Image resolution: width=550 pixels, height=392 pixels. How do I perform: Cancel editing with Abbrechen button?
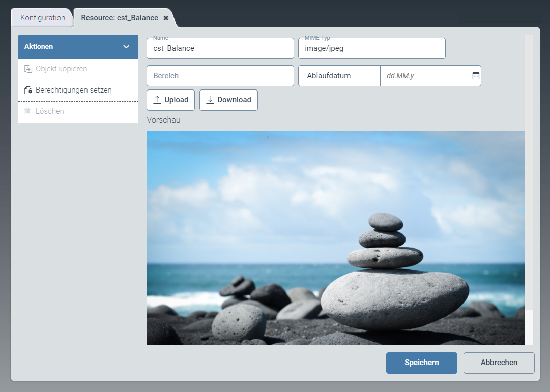tap(499, 363)
